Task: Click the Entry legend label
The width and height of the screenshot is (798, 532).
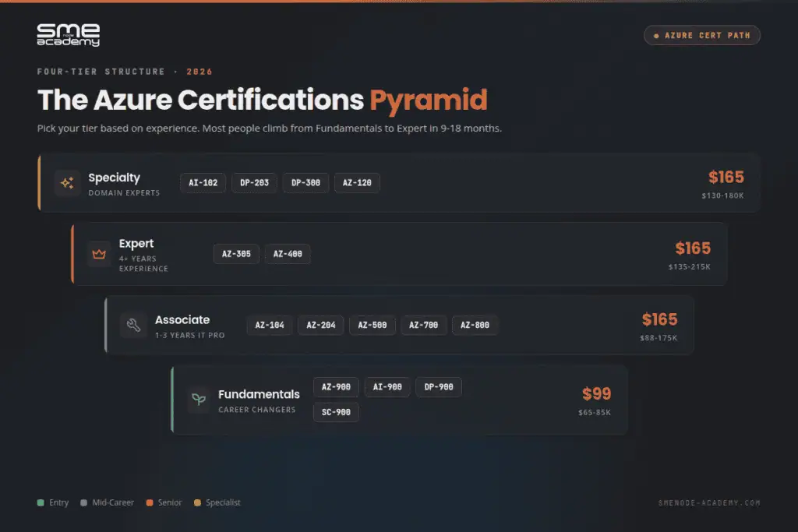Action: point(59,502)
